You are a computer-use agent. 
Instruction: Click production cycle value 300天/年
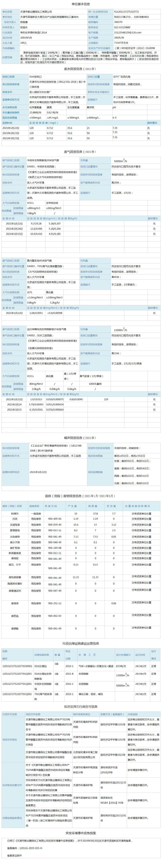tap(119, 38)
